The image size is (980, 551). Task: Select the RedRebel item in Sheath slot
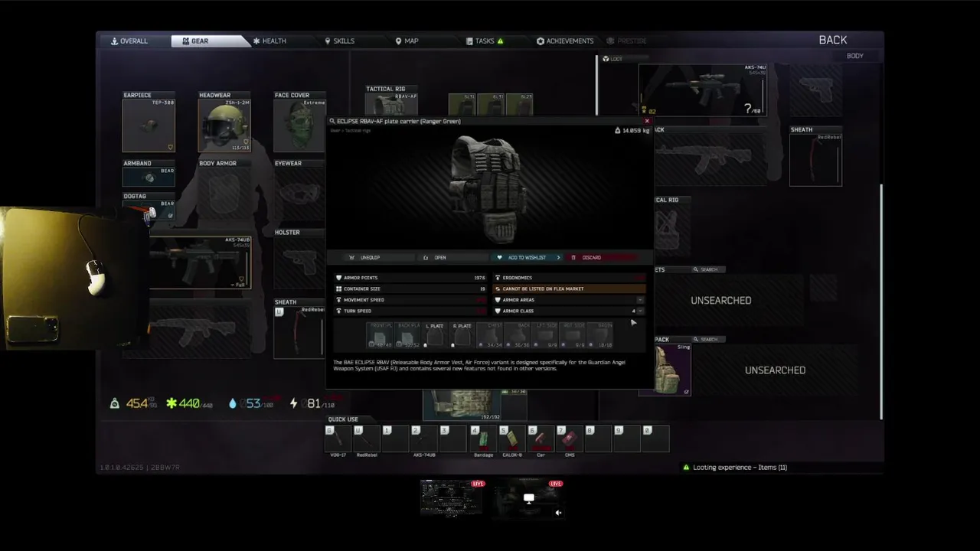(x=299, y=331)
